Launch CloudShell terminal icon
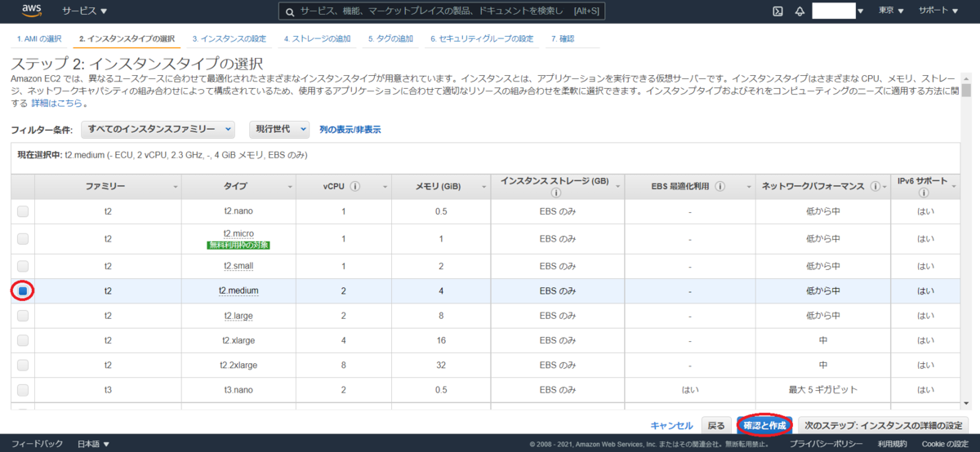The width and height of the screenshot is (980, 452). (778, 11)
